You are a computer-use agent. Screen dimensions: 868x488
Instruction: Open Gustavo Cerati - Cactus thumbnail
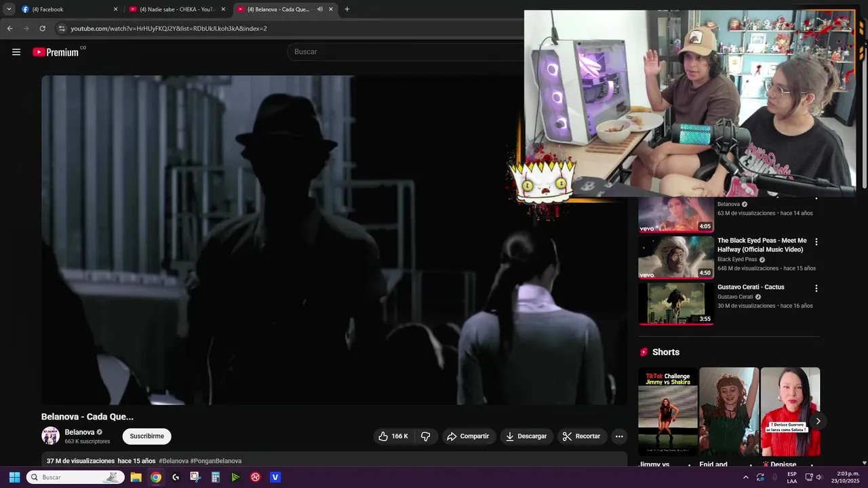676,304
